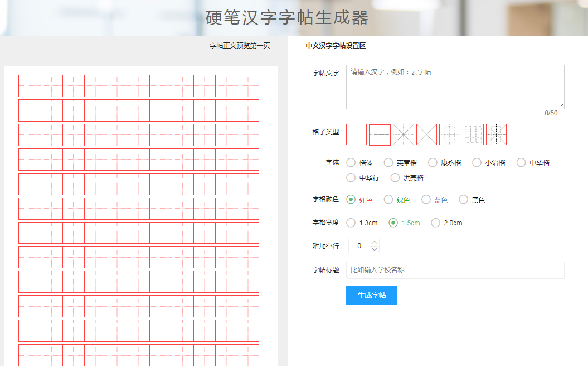This screenshot has width=588, height=366.
Task: Set grid color to 红色
Action: [359, 200]
